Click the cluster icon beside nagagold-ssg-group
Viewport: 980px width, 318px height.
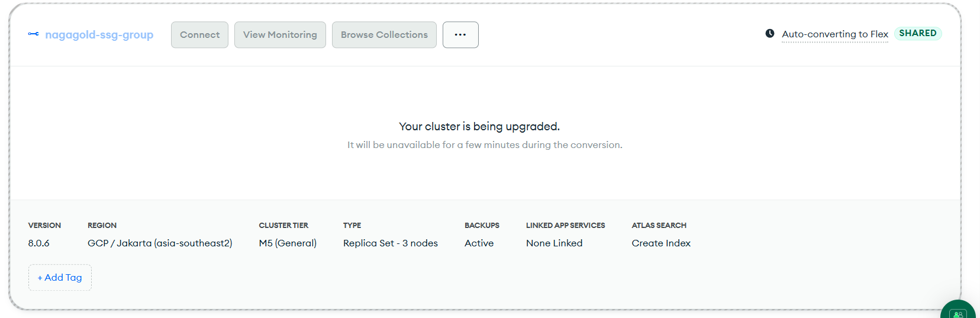pyautogui.click(x=34, y=34)
